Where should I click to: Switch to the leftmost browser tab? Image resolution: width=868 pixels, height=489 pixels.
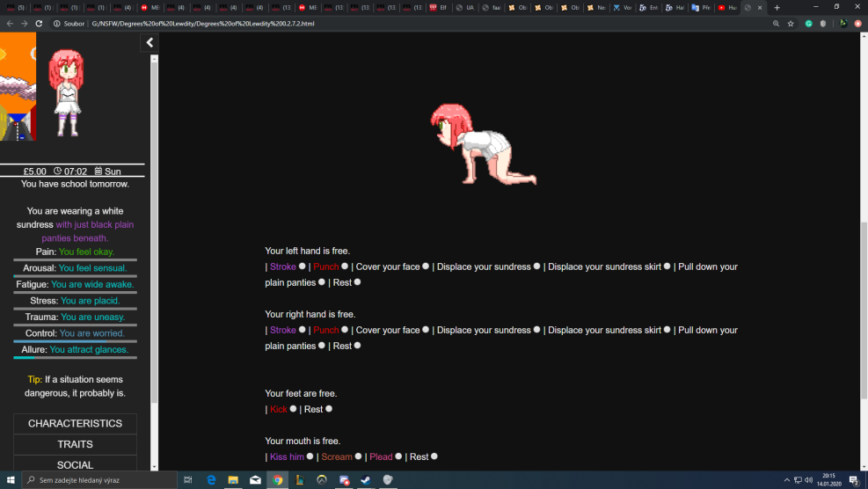click(15, 8)
